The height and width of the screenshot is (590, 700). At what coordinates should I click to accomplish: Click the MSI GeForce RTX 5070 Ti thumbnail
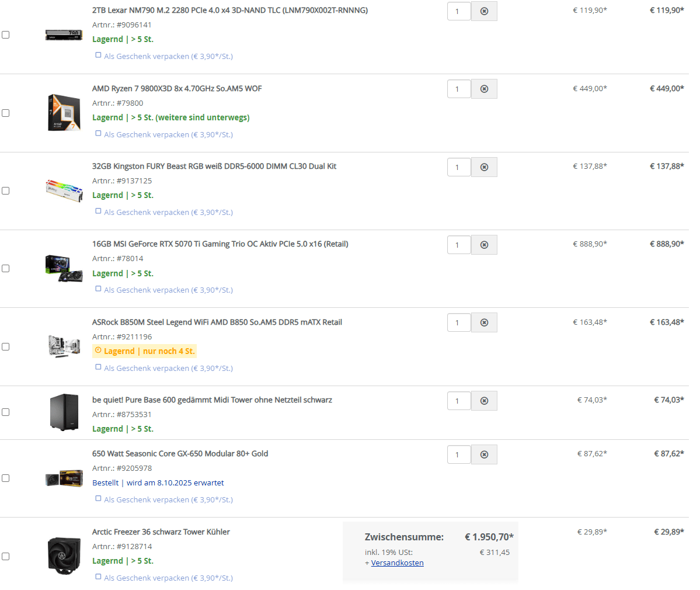64,268
